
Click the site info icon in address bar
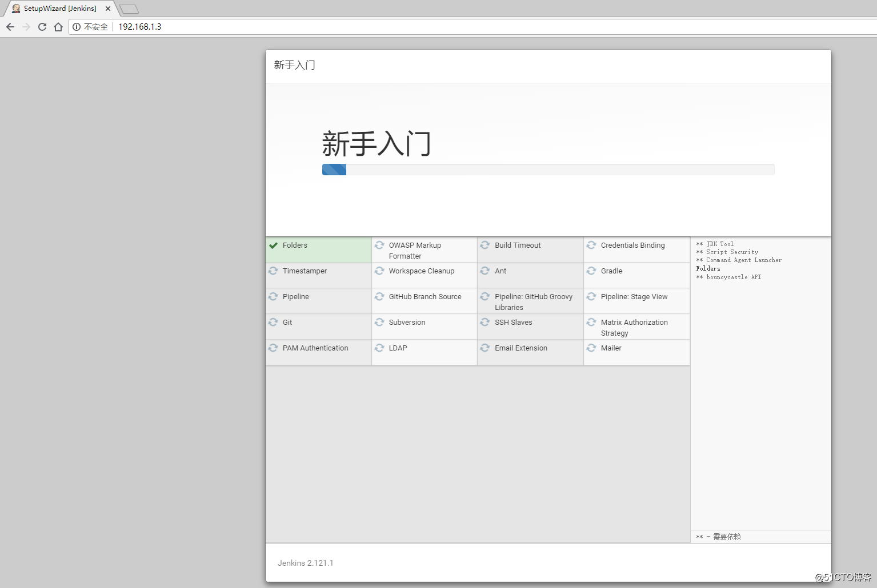click(x=77, y=27)
